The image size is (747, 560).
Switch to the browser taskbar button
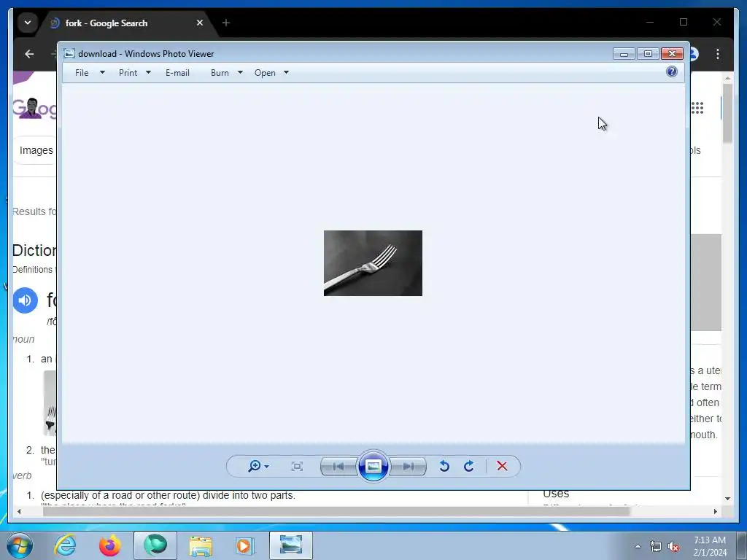coord(155,545)
